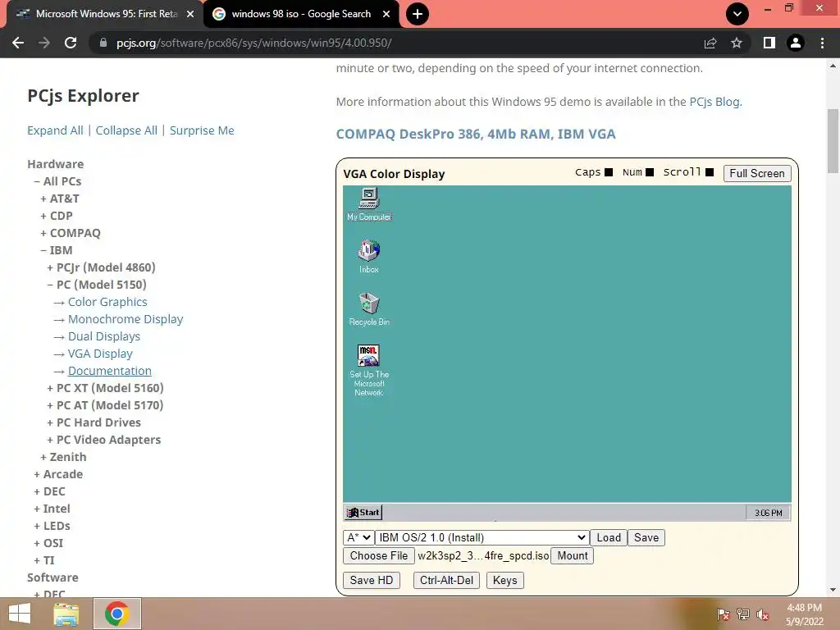This screenshot has width=840, height=630.
Task: Open the PCjs Blog link
Action: pos(714,102)
